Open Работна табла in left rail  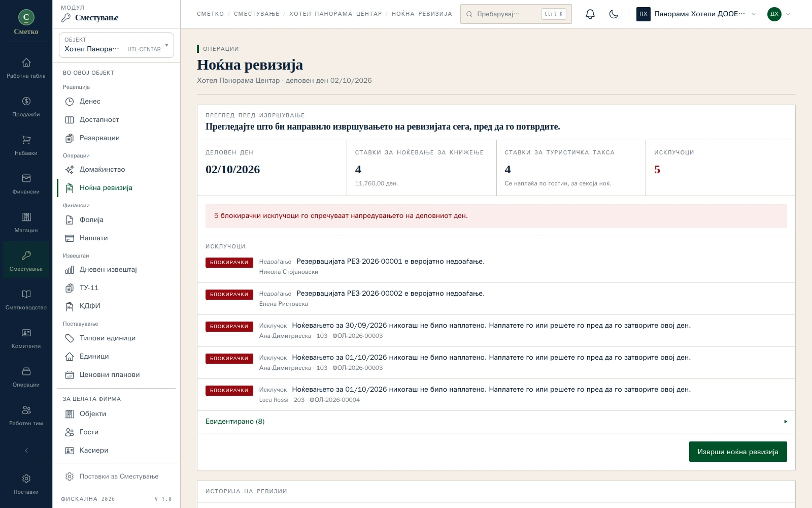(26, 69)
